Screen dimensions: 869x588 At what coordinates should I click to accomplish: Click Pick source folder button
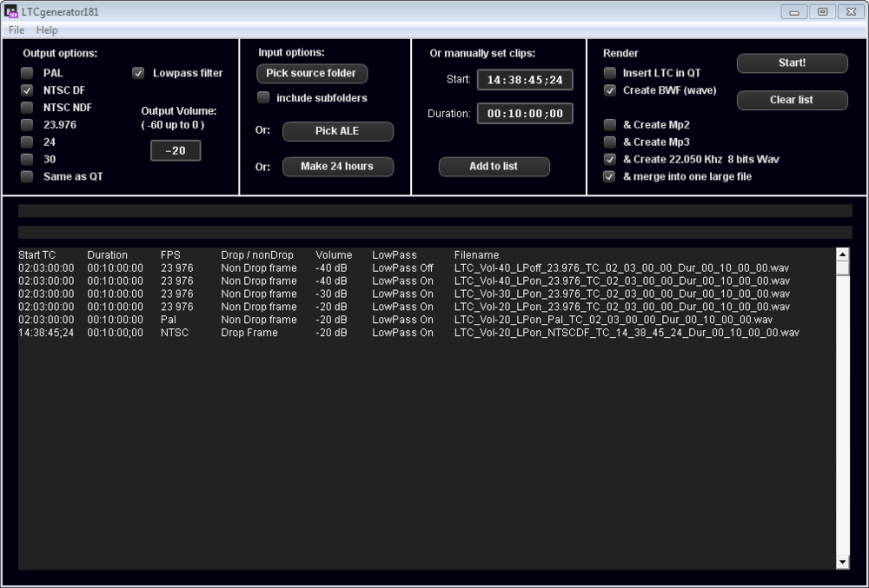(311, 74)
